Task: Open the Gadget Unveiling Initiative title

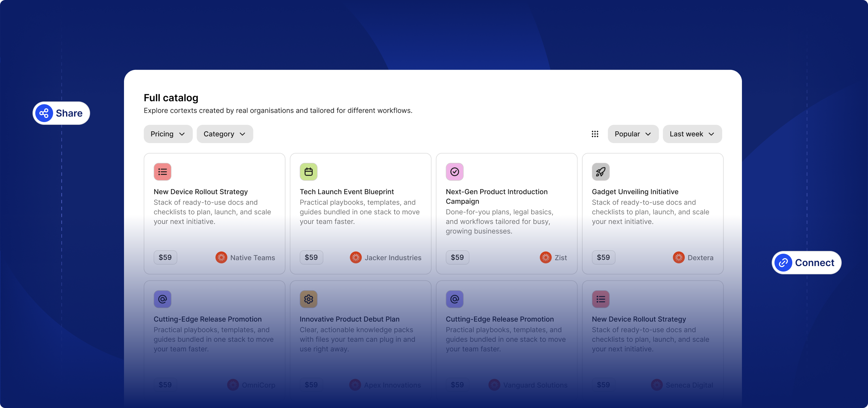Action: click(x=635, y=192)
